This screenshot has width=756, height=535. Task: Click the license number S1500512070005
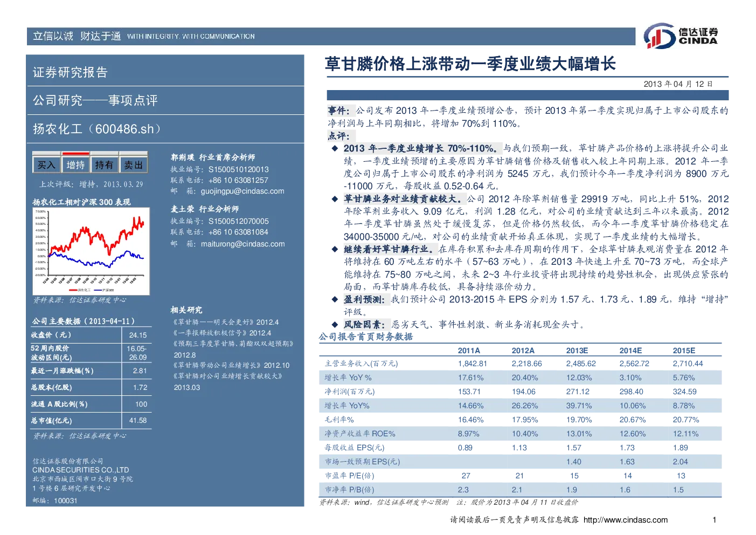tap(239, 221)
